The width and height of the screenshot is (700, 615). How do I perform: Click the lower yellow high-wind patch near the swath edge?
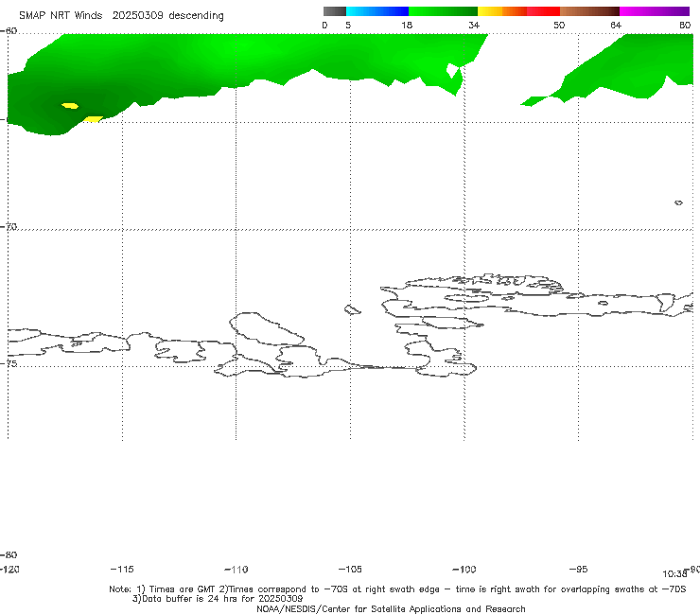(x=94, y=119)
